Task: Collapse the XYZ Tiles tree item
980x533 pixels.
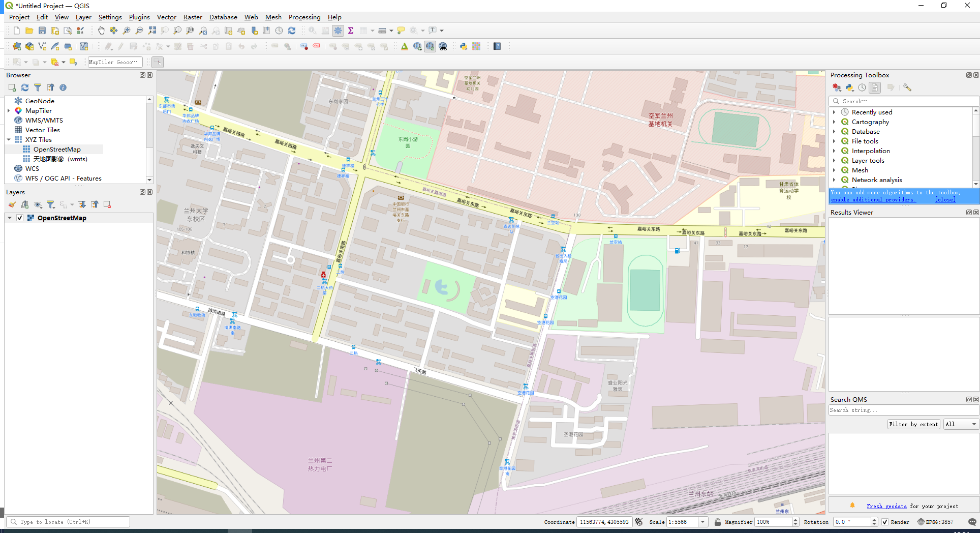Action: pos(9,139)
